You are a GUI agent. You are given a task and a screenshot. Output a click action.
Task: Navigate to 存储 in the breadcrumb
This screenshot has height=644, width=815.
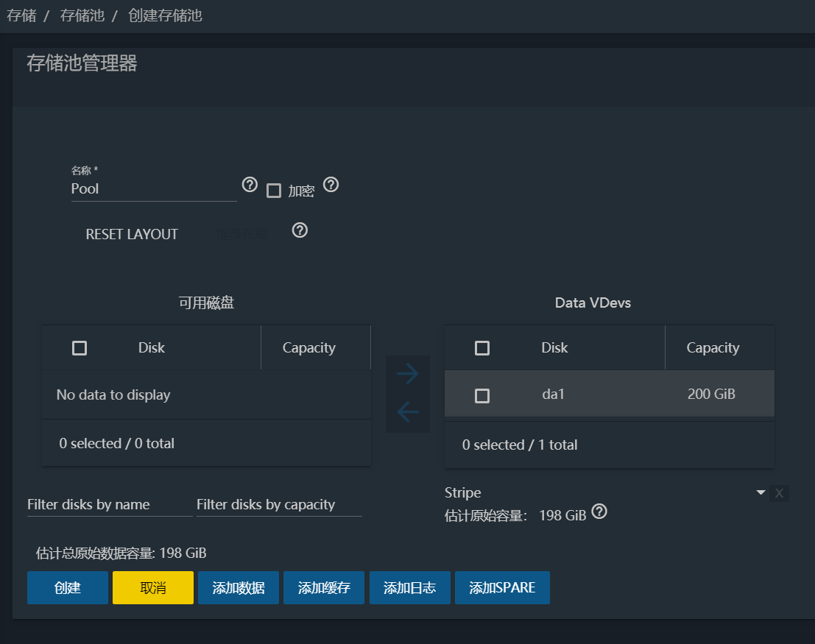(x=21, y=15)
